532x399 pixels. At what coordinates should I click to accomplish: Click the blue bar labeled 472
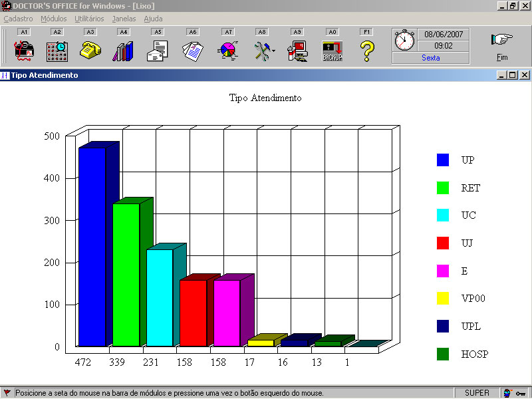92,247
